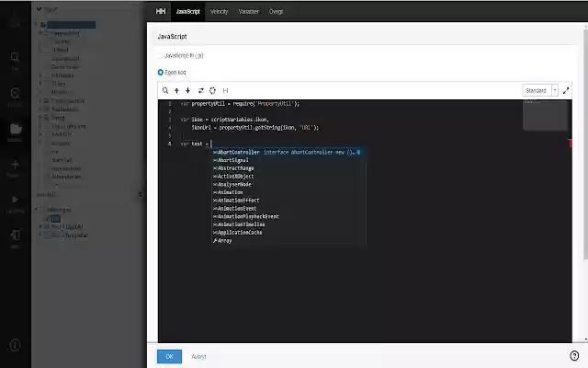Switch to the Velocity tab

pyautogui.click(x=219, y=12)
